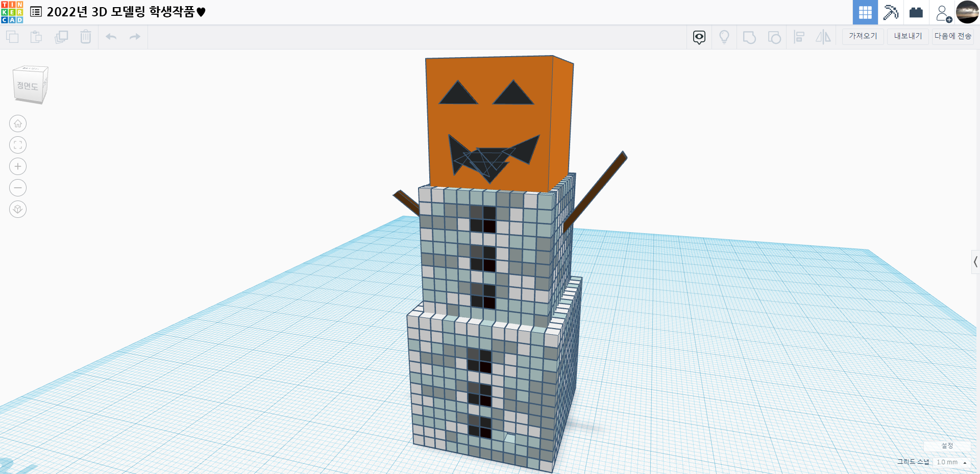This screenshot has height=474, width=980.
Task: Fit all shapes in view
Action: [18, 145]
